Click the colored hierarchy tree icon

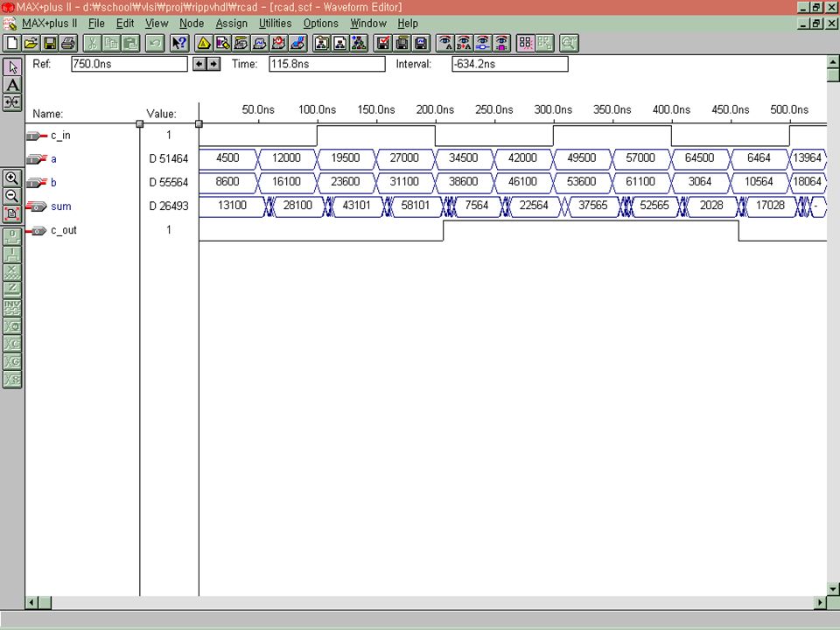click(x=359, y=43)
